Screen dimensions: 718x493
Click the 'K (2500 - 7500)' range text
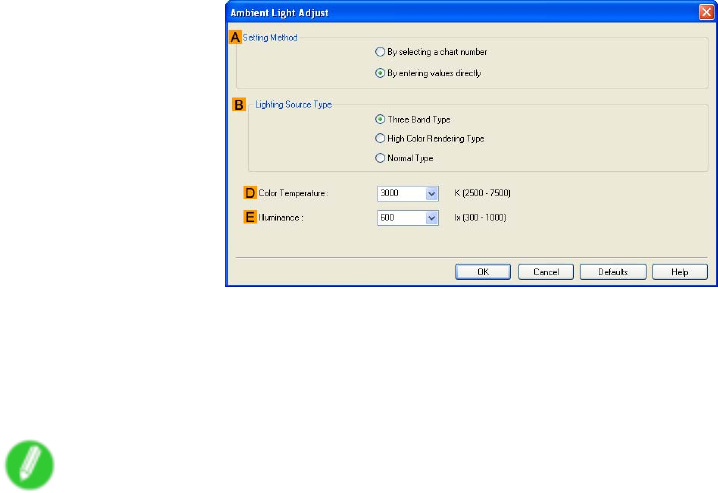[x=482, y=193]
